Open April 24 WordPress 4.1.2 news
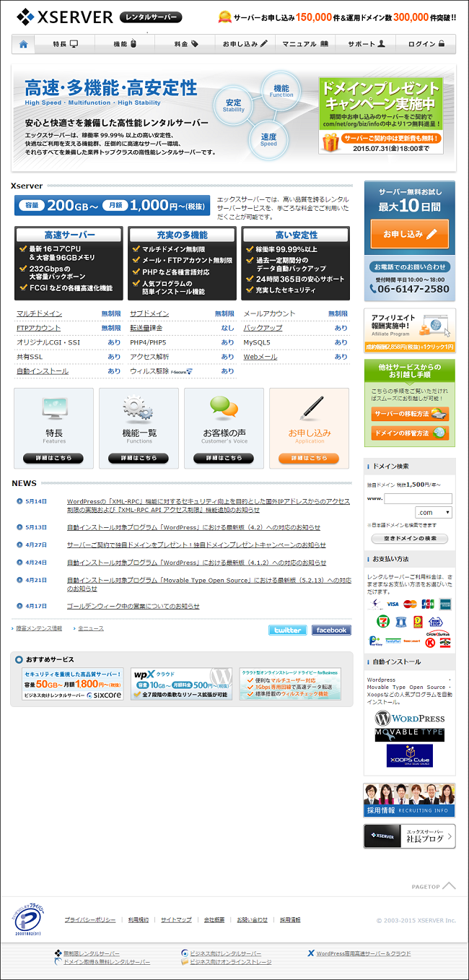The width and height of the screenshot is (469, 980). 196,562
